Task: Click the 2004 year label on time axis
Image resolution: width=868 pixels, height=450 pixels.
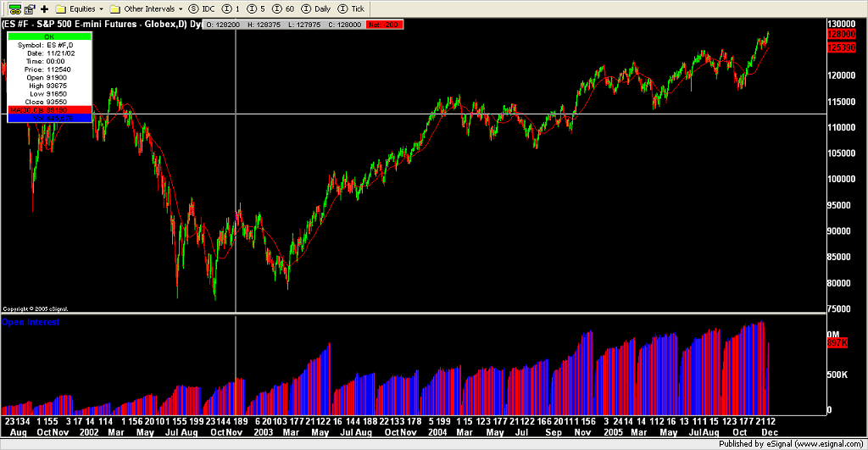Action: (x=437, y=432)
